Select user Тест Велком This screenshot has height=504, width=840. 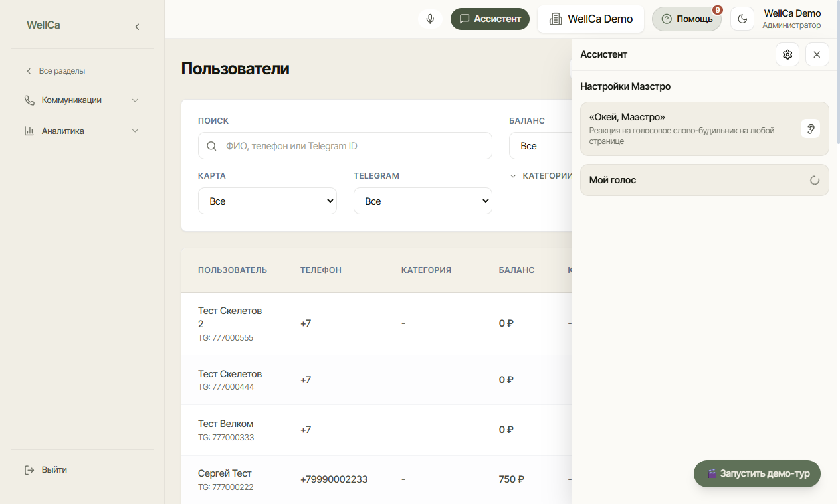coord(225,424)
